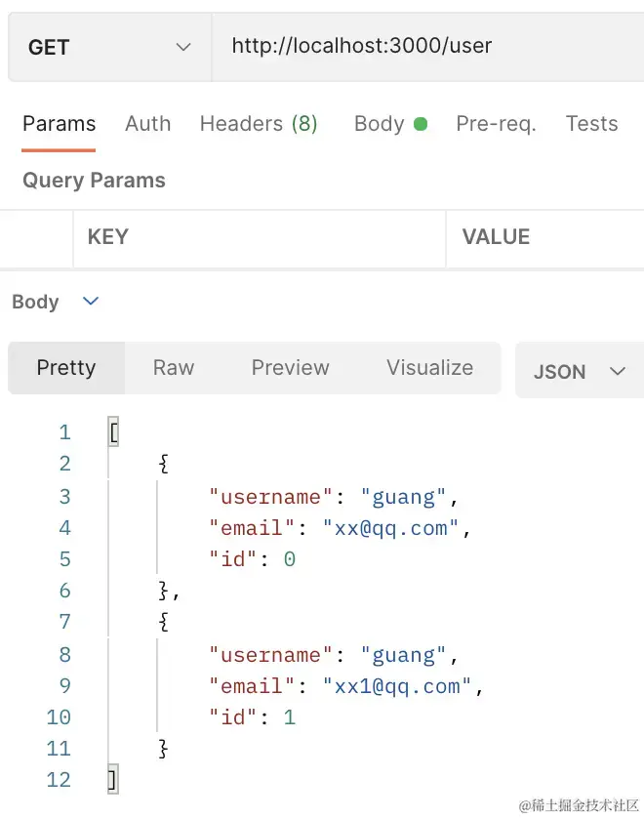Expand the response Body chevron dropdown
The image size is (644, 818).
pyautogui.click(x=91, y=302)
